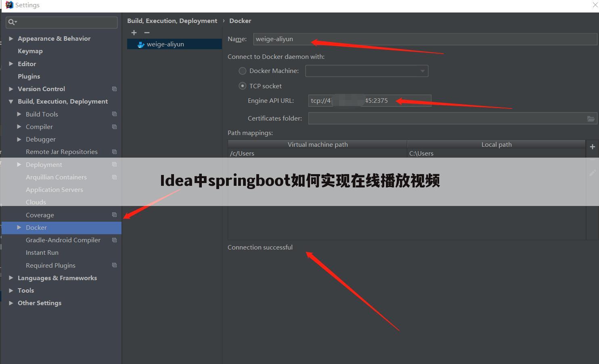Click project-level icon beside Remote Jar Repositories
This screenshot has height=364, width=599.
[x=114, y=152]
